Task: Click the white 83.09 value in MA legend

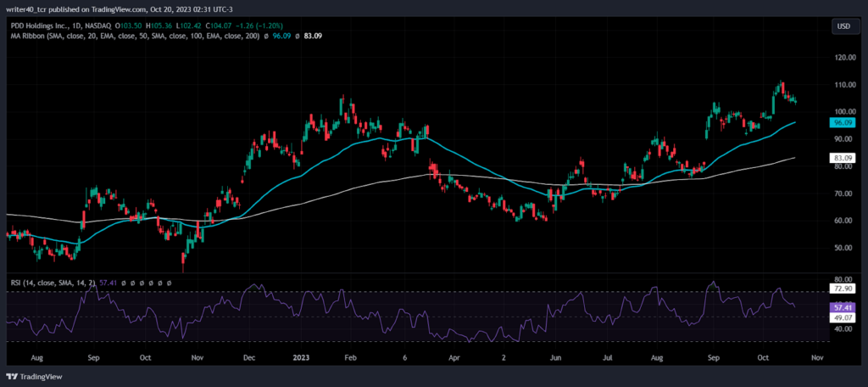Action: click(314, 36)
